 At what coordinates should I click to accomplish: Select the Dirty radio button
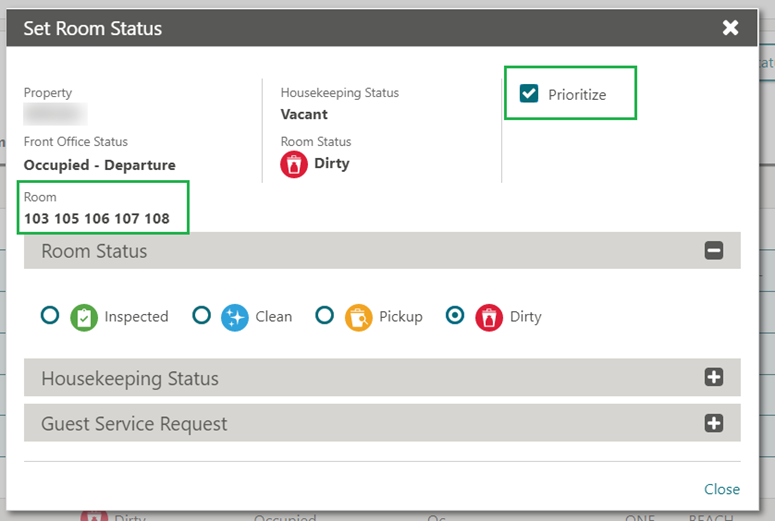(455, 315)
